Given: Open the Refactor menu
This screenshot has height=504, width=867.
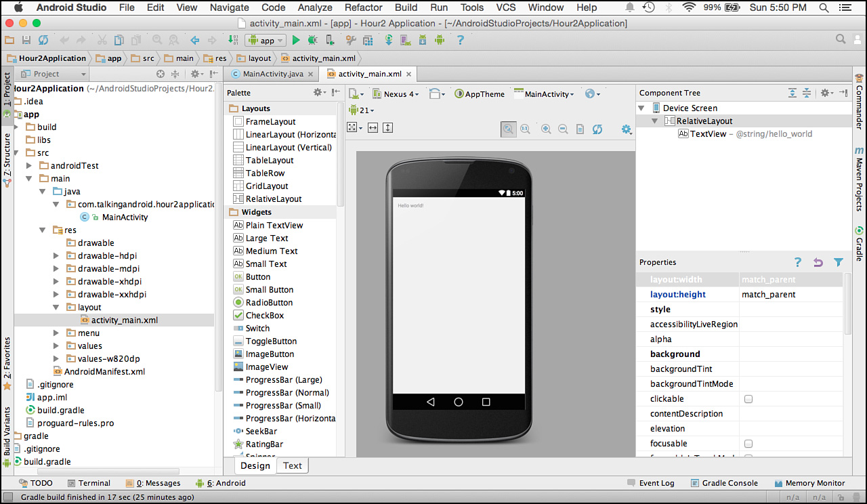Looking at the screenshot, I should coord(364,7).
